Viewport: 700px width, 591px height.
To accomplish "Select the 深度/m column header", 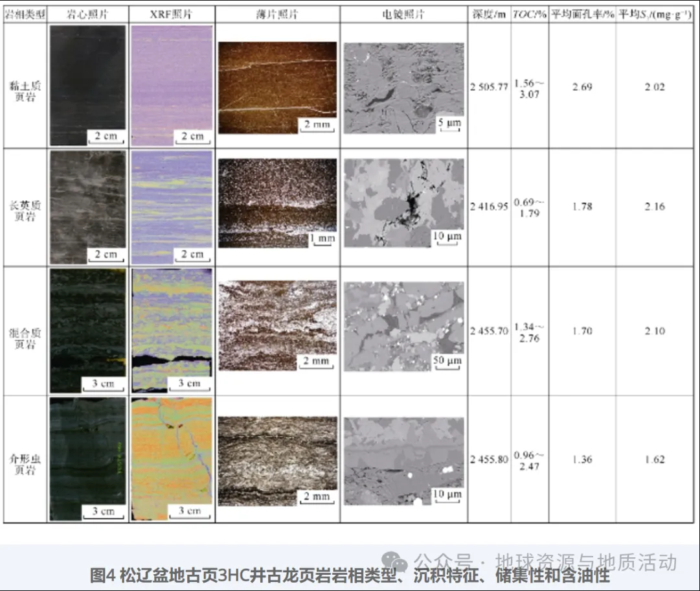I will pos(489,14).
